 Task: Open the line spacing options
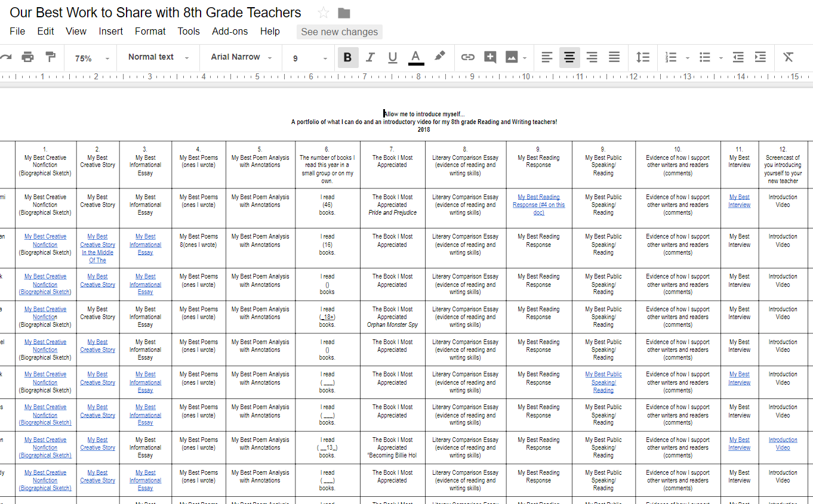643,57
